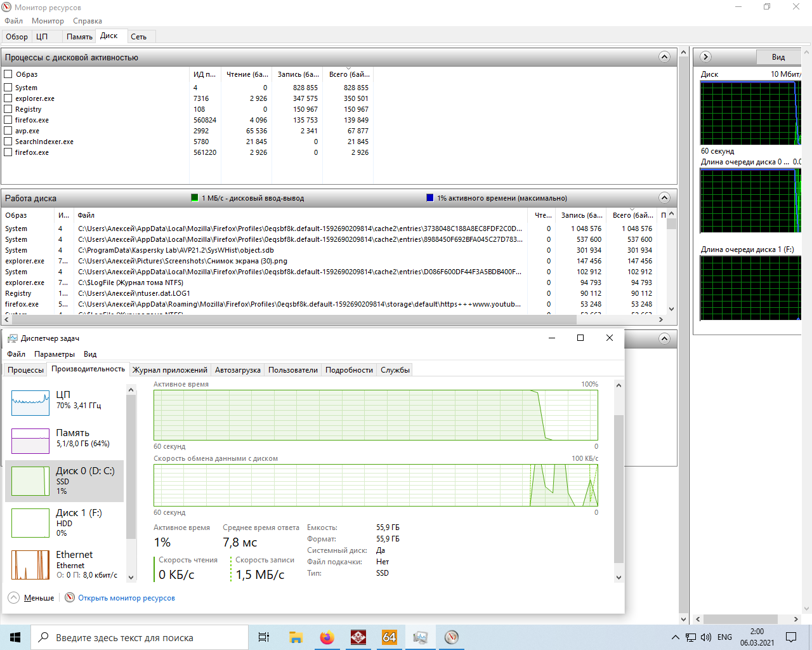Open Firefox from taskbar

coord(327,637)
